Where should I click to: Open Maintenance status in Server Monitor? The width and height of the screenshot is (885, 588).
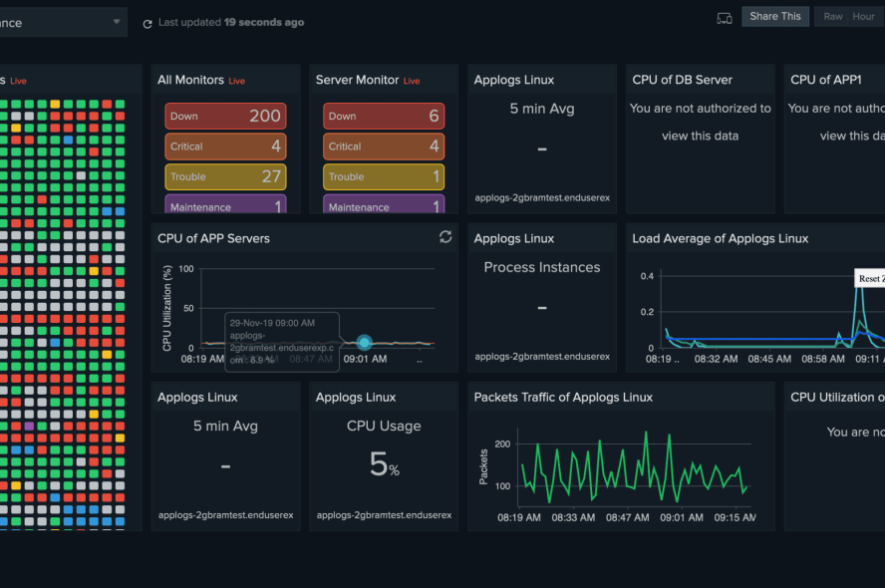pyautogui.click(x=383, y=206)
